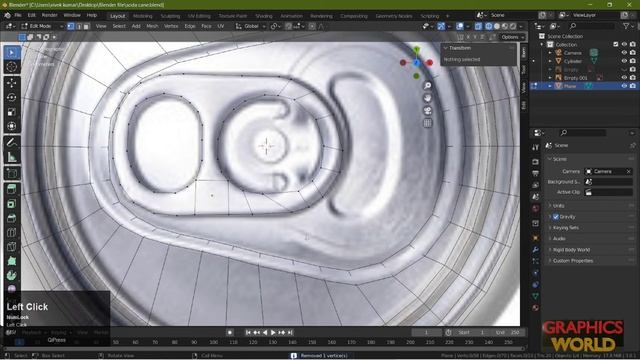Switch perspective/orthographic with grid icon
640x360 pixels.
click(x=427, y=123)
